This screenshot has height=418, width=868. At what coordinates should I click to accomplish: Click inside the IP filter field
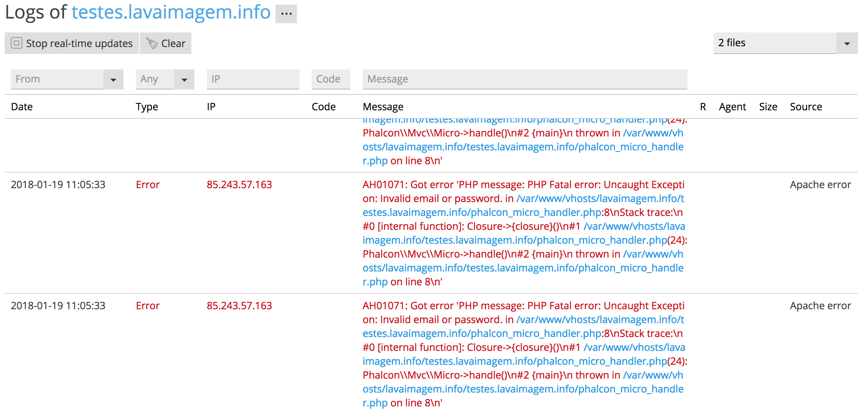pos(253,79)
